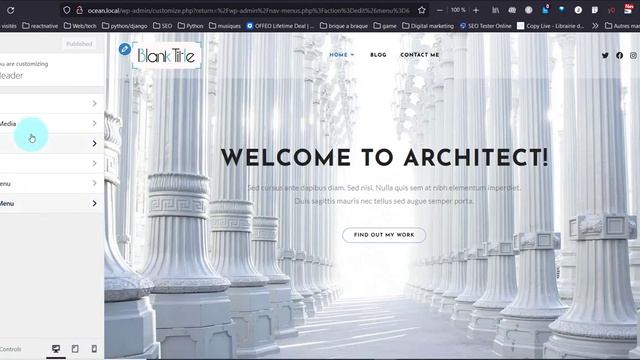Go to the BLOG menu item
Image resolution: width=640 pixels, height=360 pixels.
point(378,55)
